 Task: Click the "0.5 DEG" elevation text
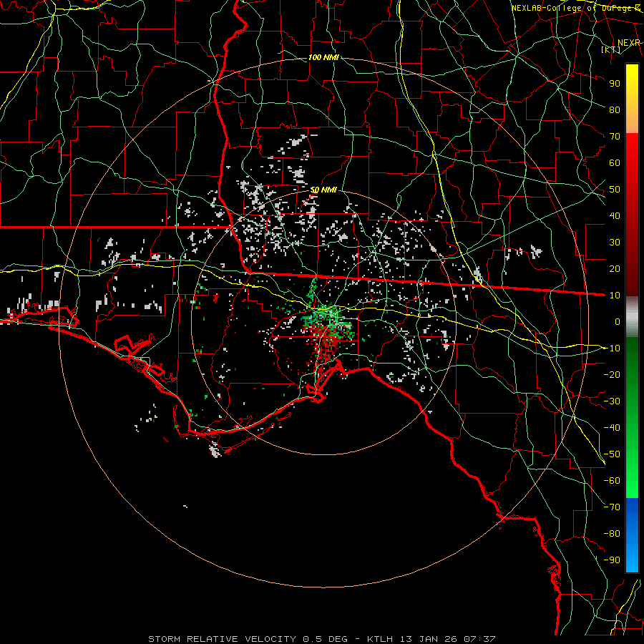click(x=326, y=639)
